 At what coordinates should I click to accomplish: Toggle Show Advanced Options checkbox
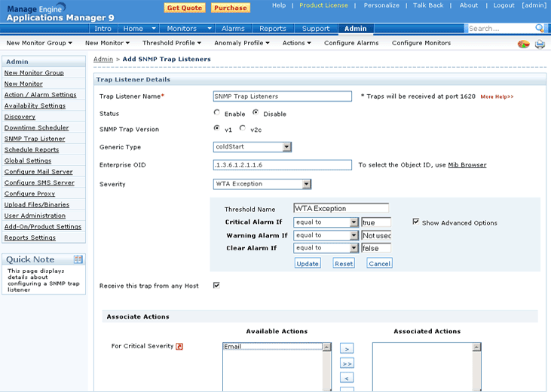click(416, 222)
